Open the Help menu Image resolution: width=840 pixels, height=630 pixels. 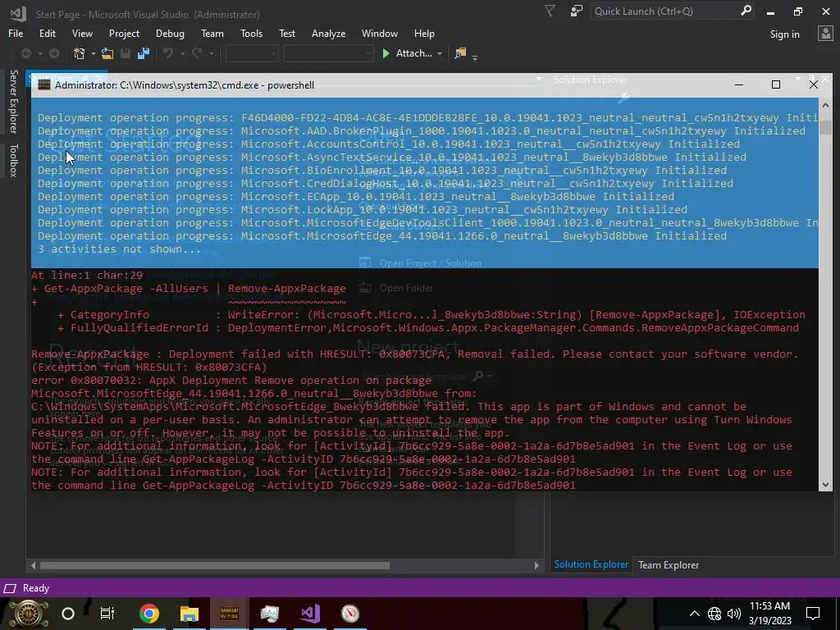[424, 33]
